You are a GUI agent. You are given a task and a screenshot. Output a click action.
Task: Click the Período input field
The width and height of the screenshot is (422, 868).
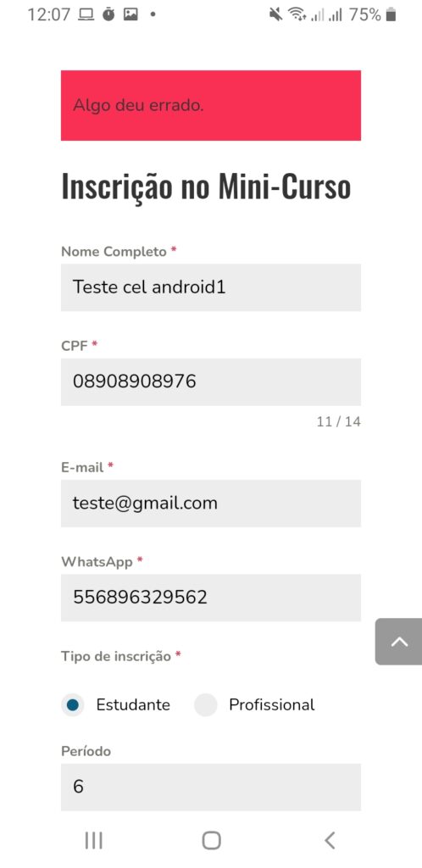click(211, 787)
